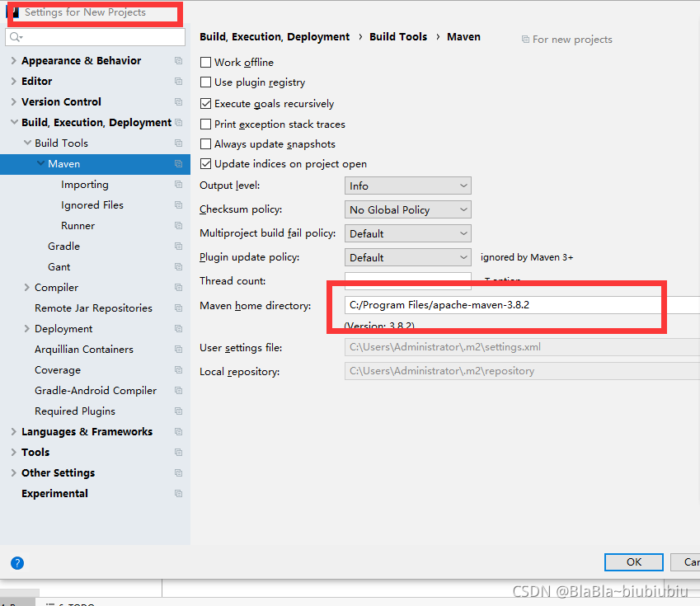
Task: Click the help question mark icon
Action: point(17,563)
